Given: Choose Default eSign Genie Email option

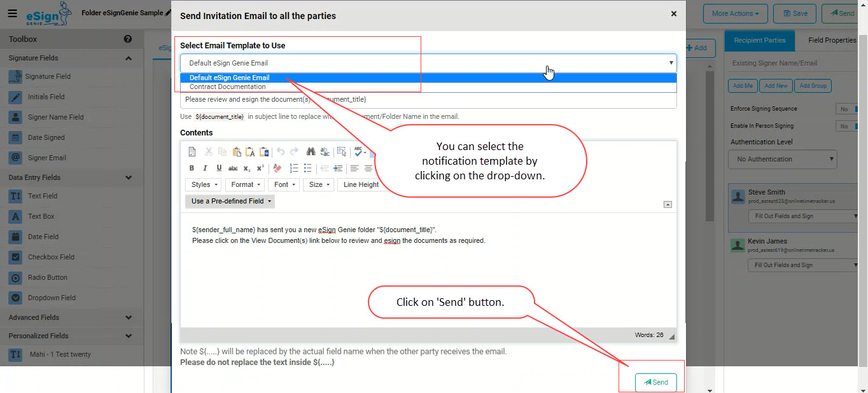Looking at the screenshot, I should pos(428,78).
